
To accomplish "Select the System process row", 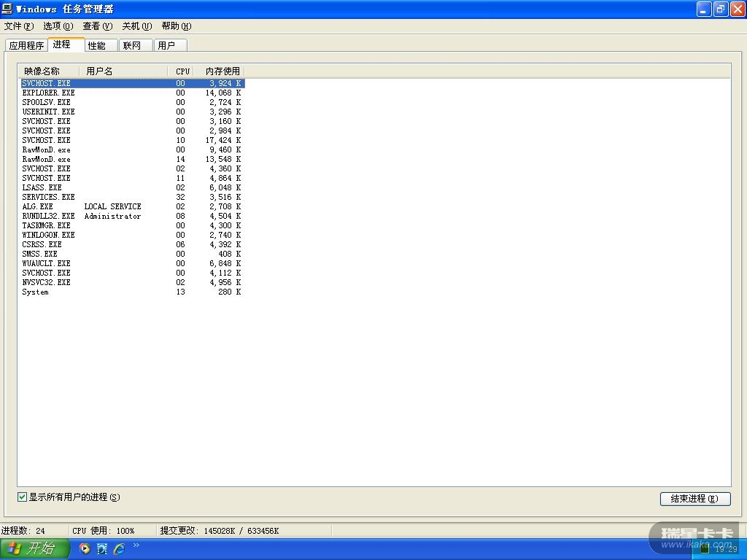I will coord(132,292).
